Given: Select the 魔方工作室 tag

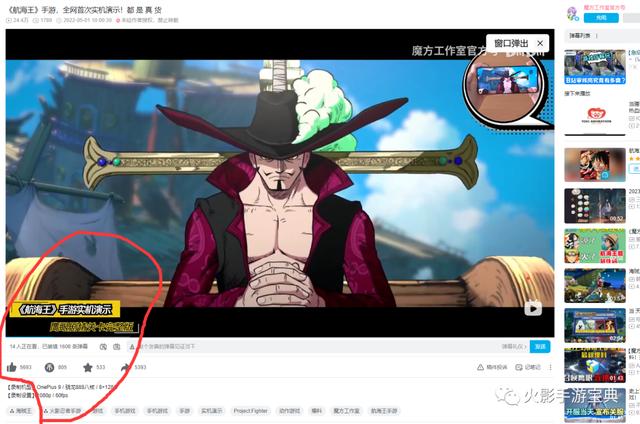Looking at the screenshot, I should [x=347, y=411].
